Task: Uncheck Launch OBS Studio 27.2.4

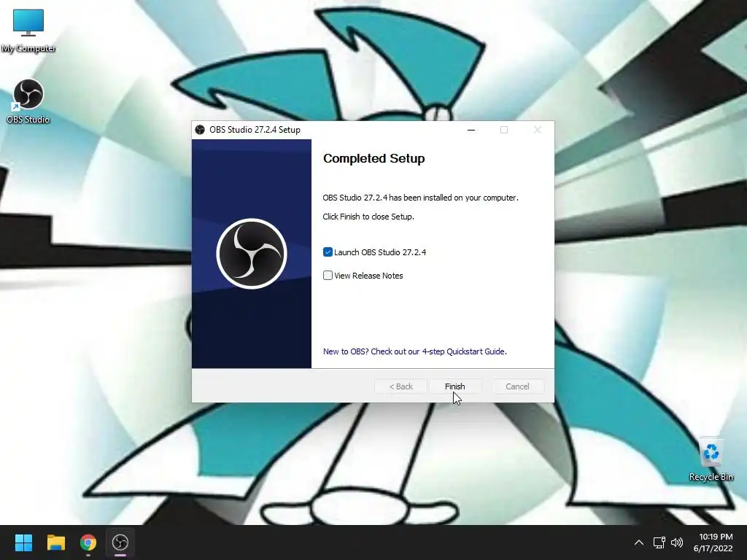Action: pyautogui.click(x=328, y=252)
